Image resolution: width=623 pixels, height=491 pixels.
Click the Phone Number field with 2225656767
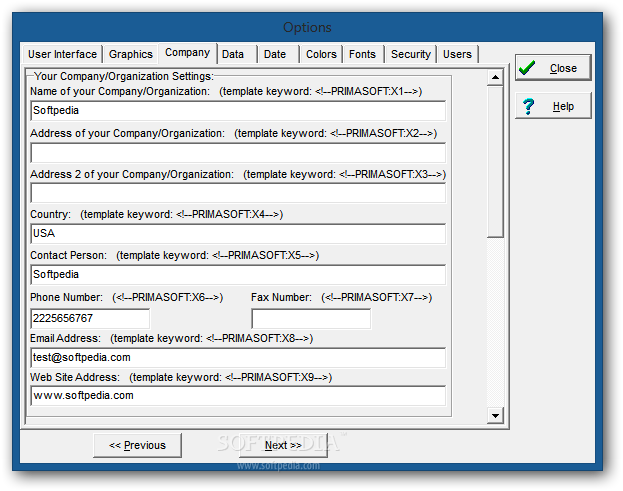90,318
